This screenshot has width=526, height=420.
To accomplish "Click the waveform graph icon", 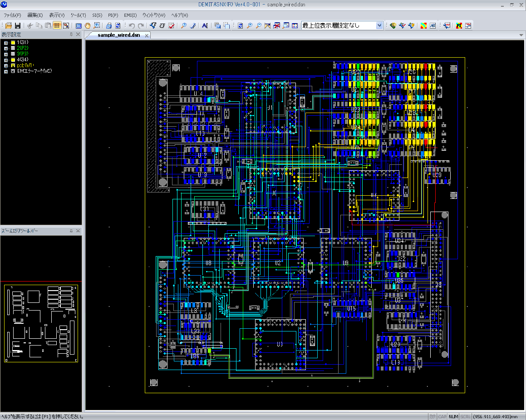I will click(x=433, y=25).
